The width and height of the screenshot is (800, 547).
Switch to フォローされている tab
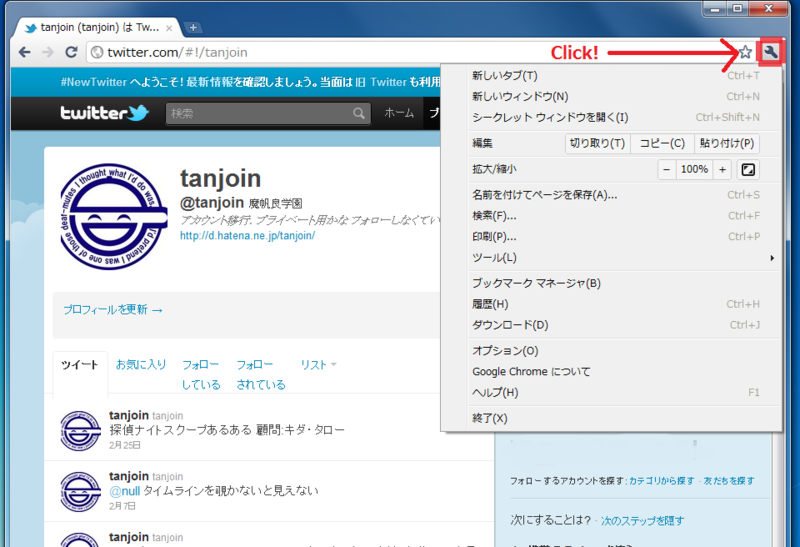pyautogui.click(x=261, y=375)
